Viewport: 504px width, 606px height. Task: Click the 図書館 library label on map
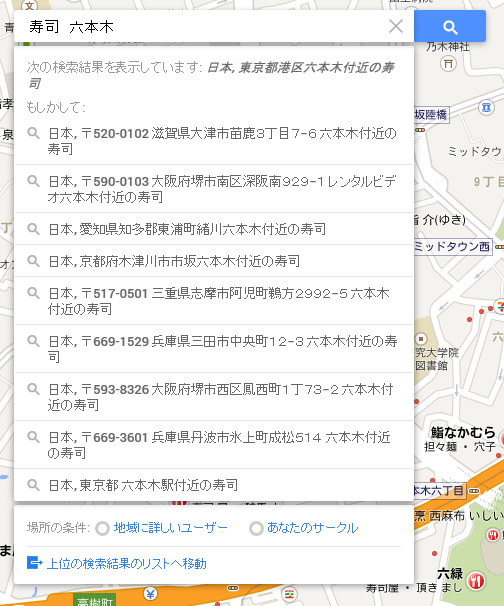pyautogui.click(x=431, y=366)
